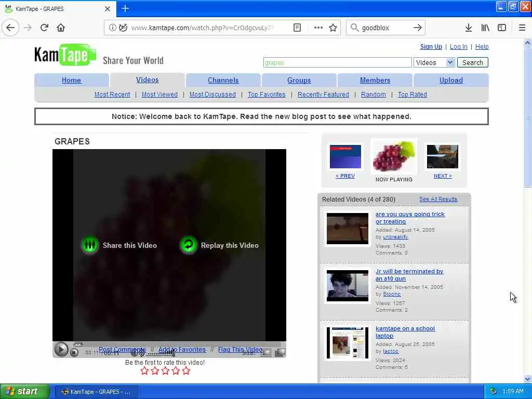532x399 pixels.
Task: Bookmark this page with the star icon
Action: click(x=333, y=28)
